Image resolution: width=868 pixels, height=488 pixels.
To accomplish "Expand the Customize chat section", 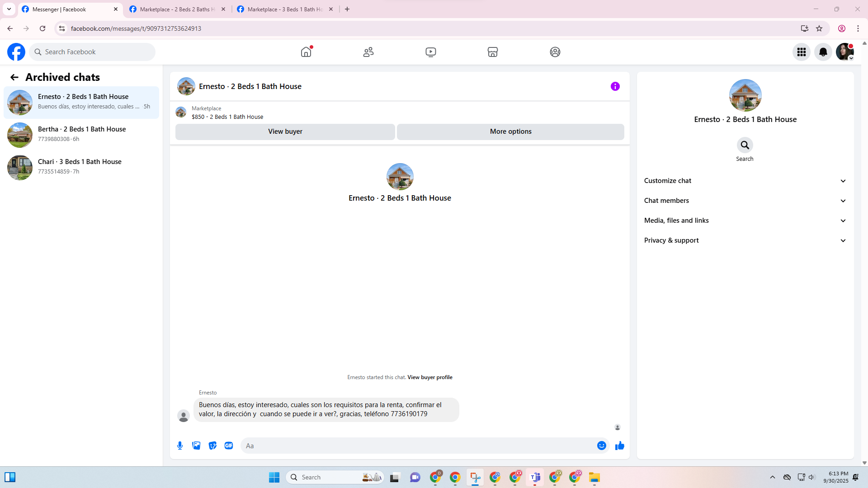I will [x=745, y=181].
